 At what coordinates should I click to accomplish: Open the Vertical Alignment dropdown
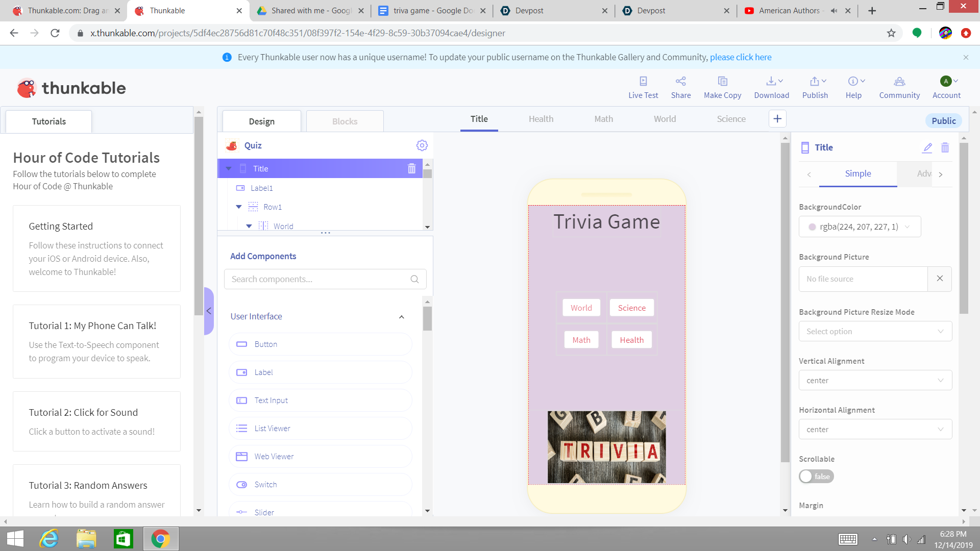tap(875, 381)
